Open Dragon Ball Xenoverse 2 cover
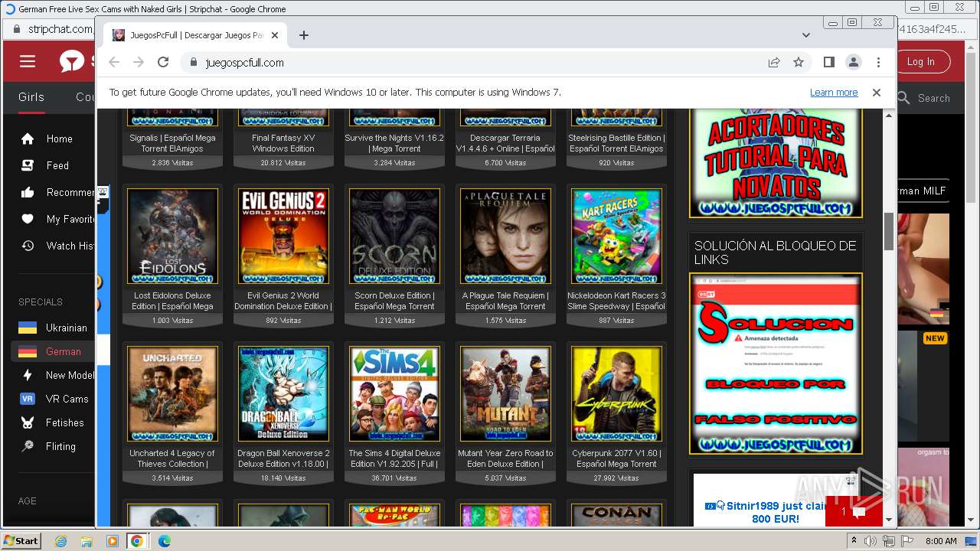This screenshot has width=980, height=551. pyautogui.click(x=283, y=394)
